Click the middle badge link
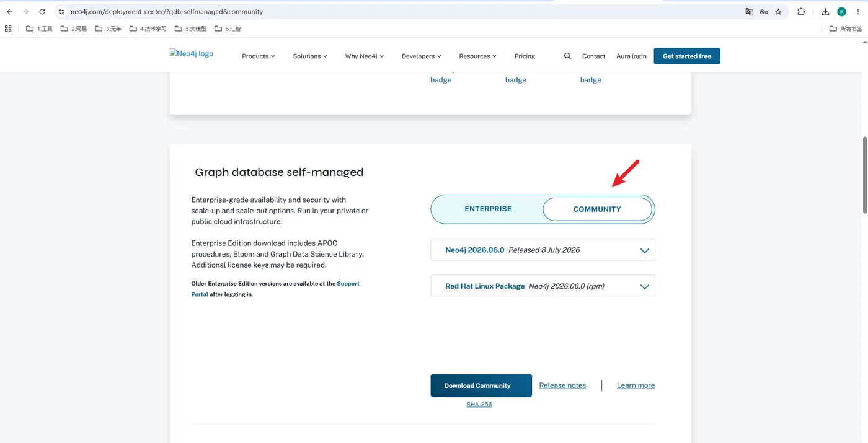This screenshot has height=443, width=868. point(516,80)
